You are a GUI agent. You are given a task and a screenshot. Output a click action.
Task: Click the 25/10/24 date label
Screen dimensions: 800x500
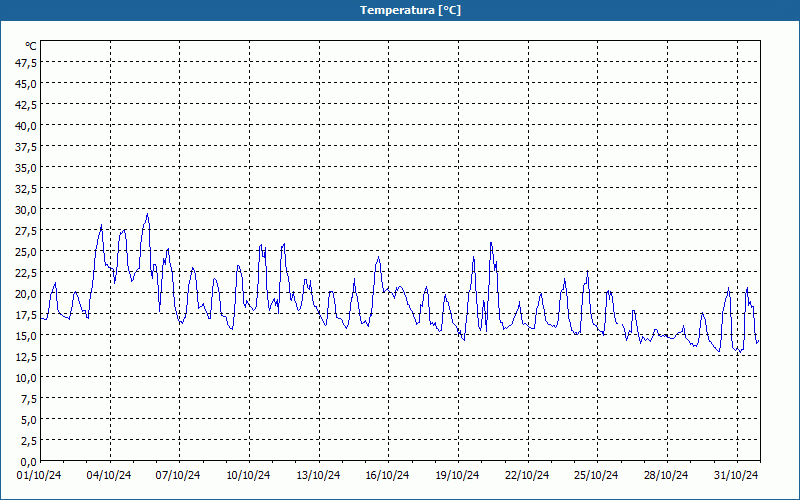pyautogui.click(x=596, y=476)
